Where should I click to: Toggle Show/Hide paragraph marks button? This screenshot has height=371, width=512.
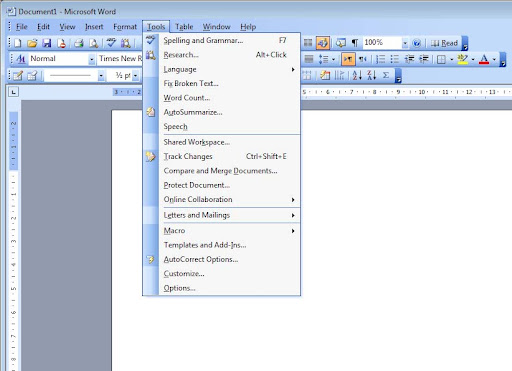[x=355, y=43]
